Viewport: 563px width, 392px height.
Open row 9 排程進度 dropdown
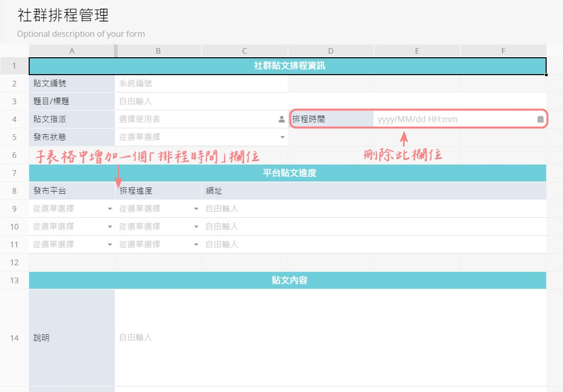point(196,209)
